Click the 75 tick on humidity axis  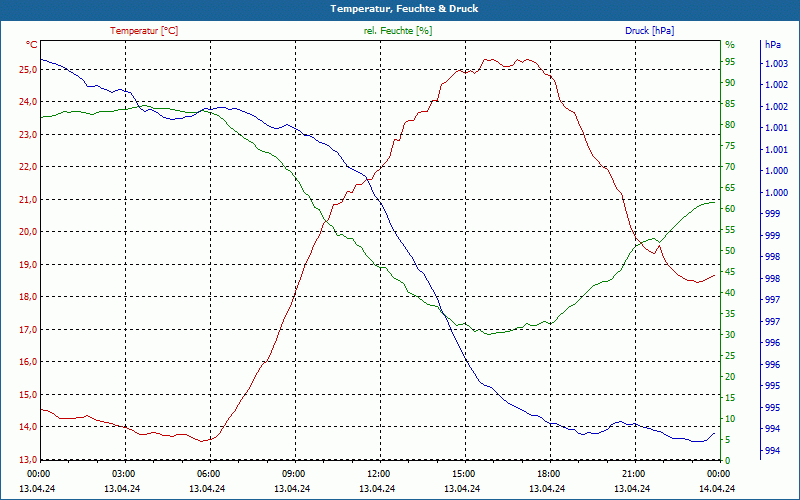[x=730, y=146]
